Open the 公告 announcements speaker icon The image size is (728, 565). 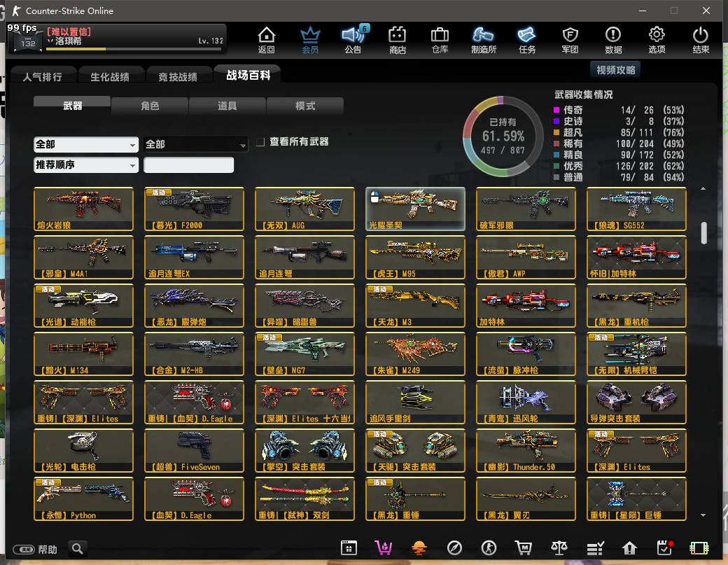353,39
